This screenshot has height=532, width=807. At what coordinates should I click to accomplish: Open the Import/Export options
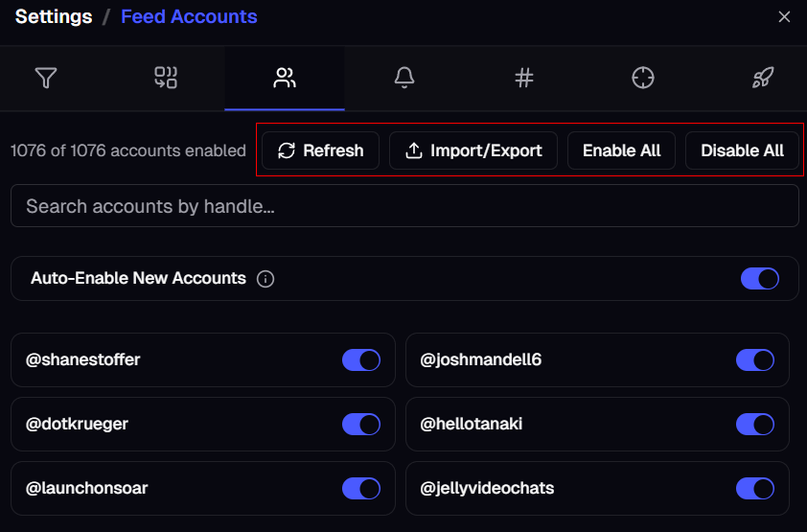click(473, 150)
